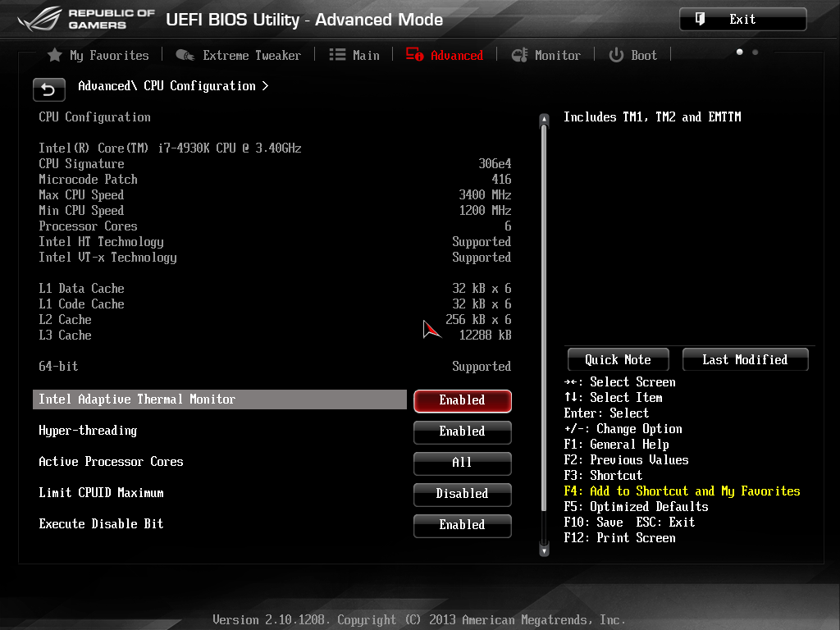Toggle the Execute Disable Bit setting

point(462,525)
